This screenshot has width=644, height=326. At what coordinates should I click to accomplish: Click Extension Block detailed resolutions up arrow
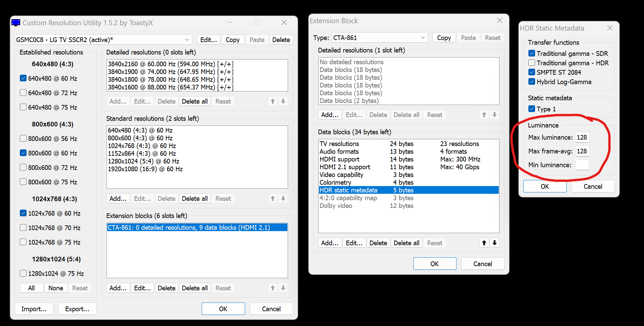click(484, 115)
